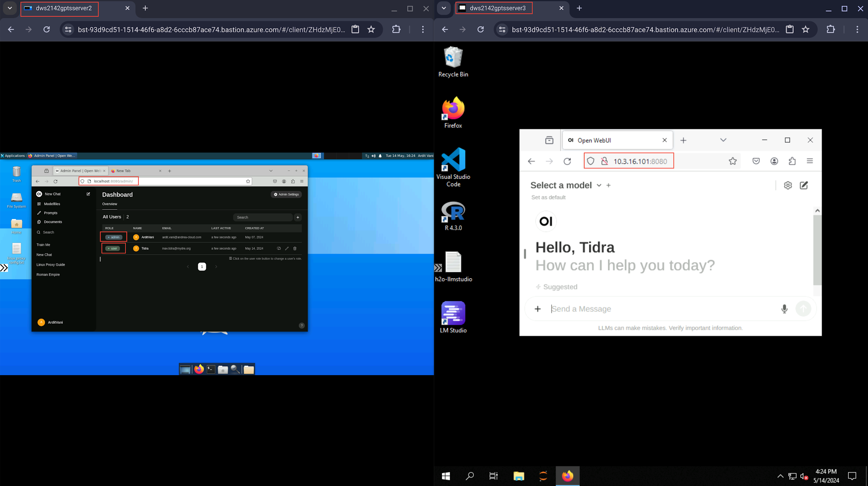Open File Explorer from Windows taskbar
Image resolution: width=868 pixels, height=486 pixels.
point(519,476)
